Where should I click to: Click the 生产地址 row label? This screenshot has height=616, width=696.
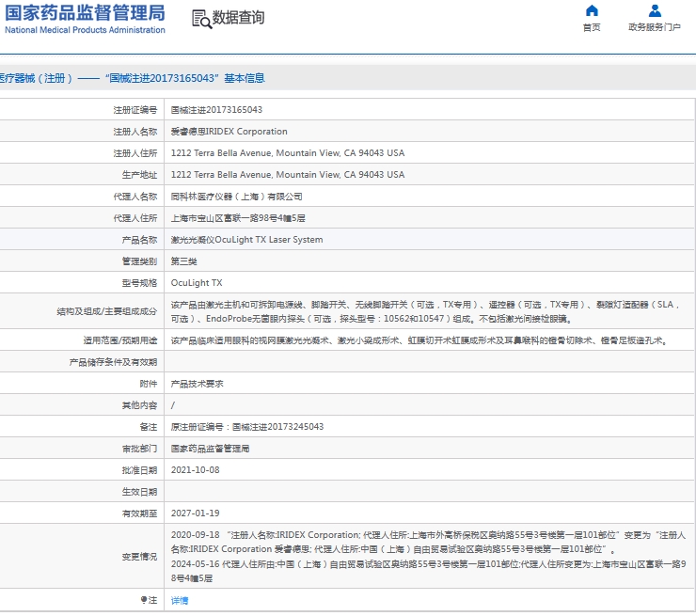pos(140,175)
